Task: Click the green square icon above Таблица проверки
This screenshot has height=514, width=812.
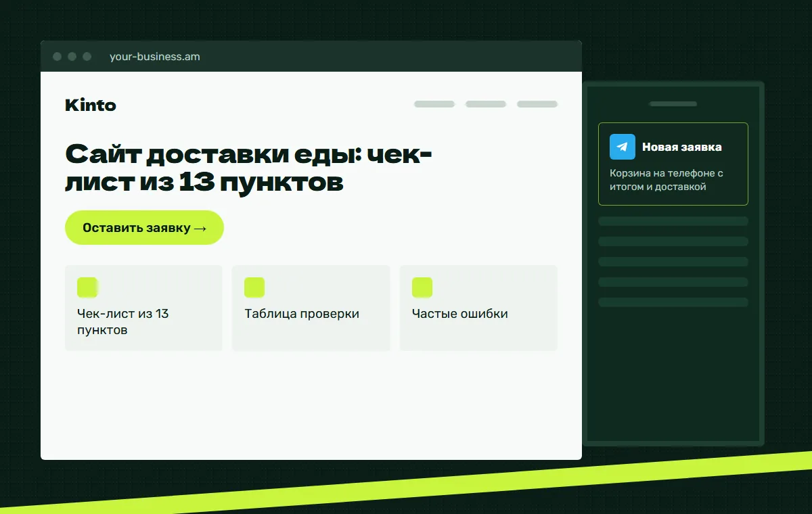Action: [x=254, y=287]
